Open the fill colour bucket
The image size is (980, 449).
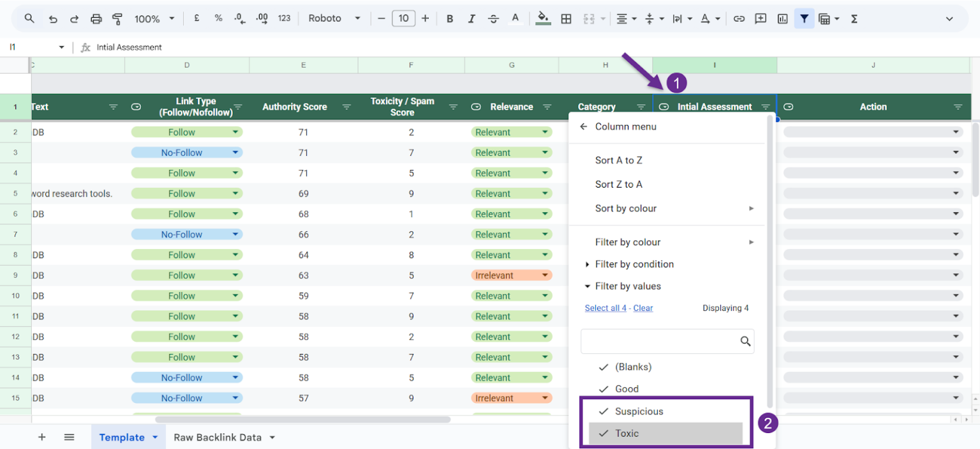tap(543, 19)
